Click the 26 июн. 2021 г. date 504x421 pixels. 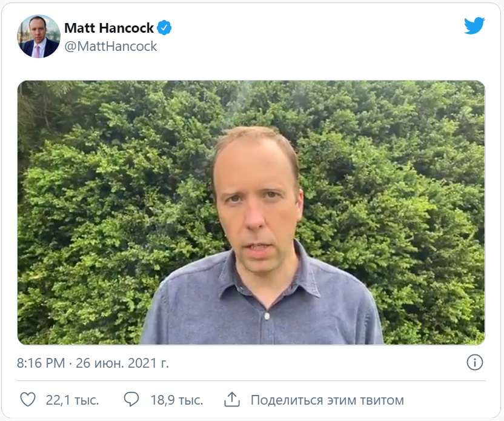tap(122, 363)
